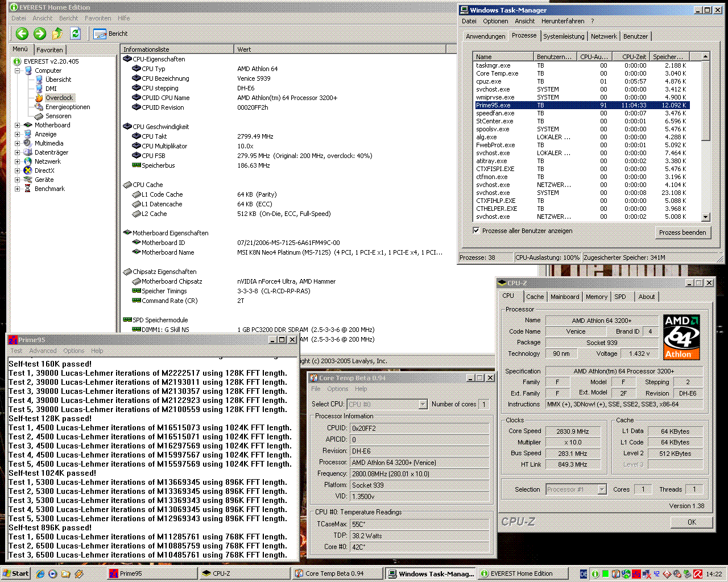Expand the Multimedia tree node

tap(17, 143)
